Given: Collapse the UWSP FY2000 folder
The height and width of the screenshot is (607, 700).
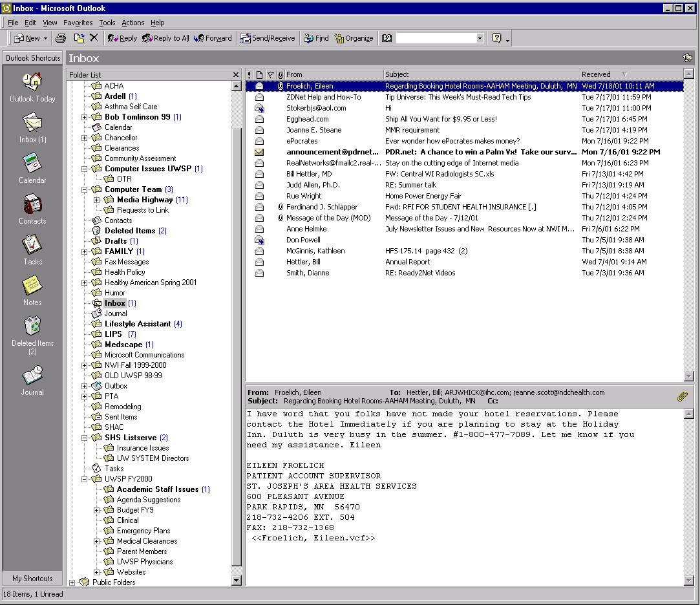Looking at the screenshot, I should click(x=84, y=480).
